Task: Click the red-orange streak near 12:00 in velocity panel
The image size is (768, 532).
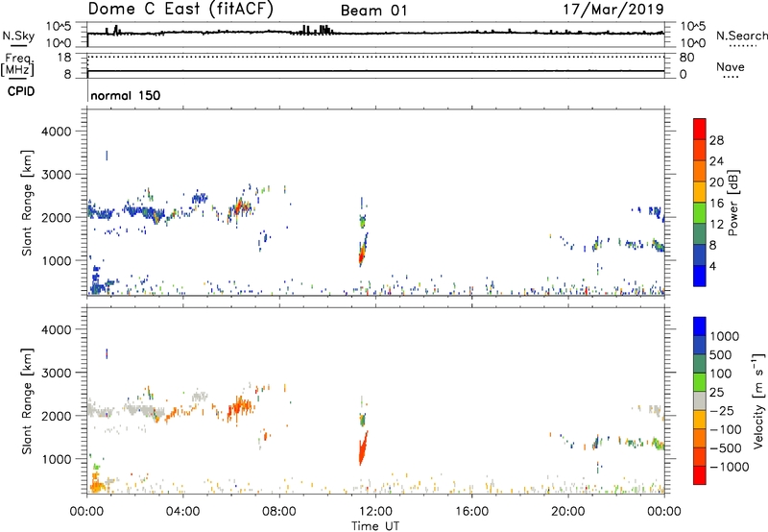Action: (x=363, y=448)
